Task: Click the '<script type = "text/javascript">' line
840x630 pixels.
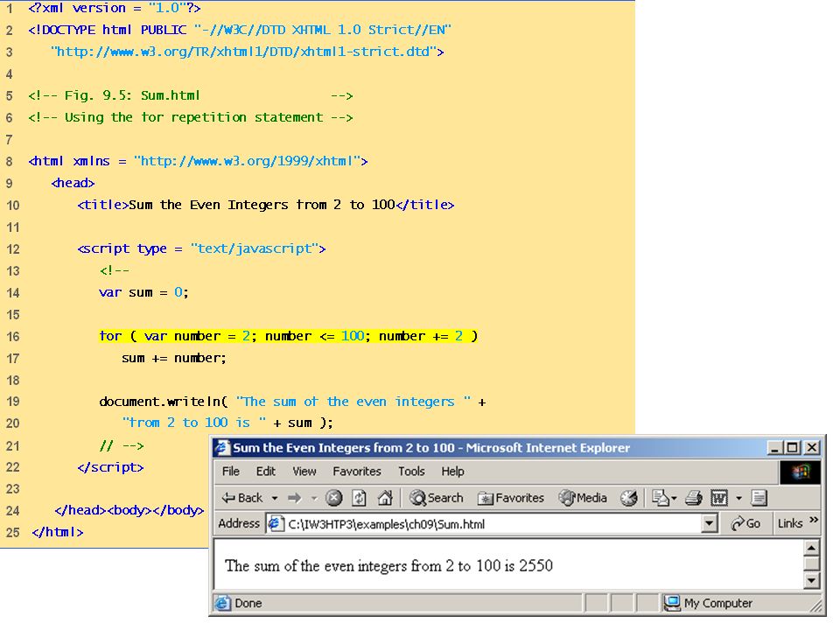Action: (201, 248)
